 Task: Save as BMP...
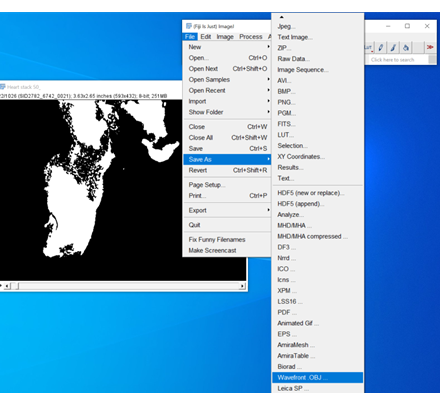coord(318,91)
